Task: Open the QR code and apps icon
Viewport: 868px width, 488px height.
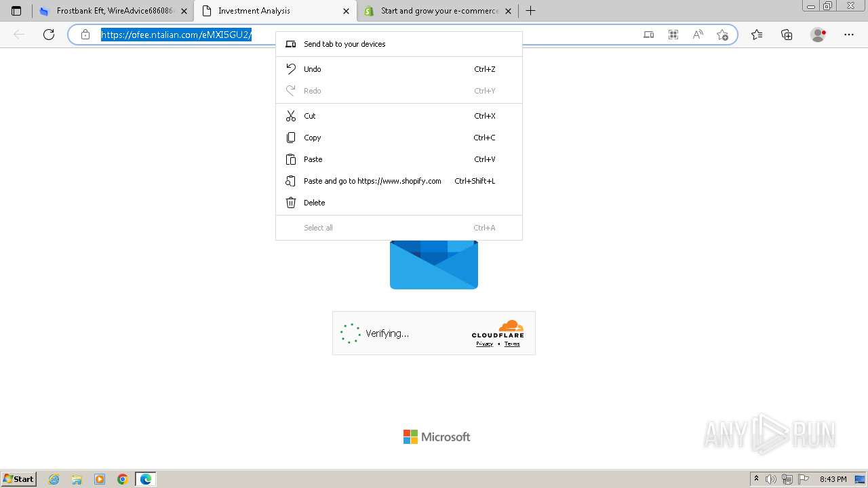Action: (673, 35)
